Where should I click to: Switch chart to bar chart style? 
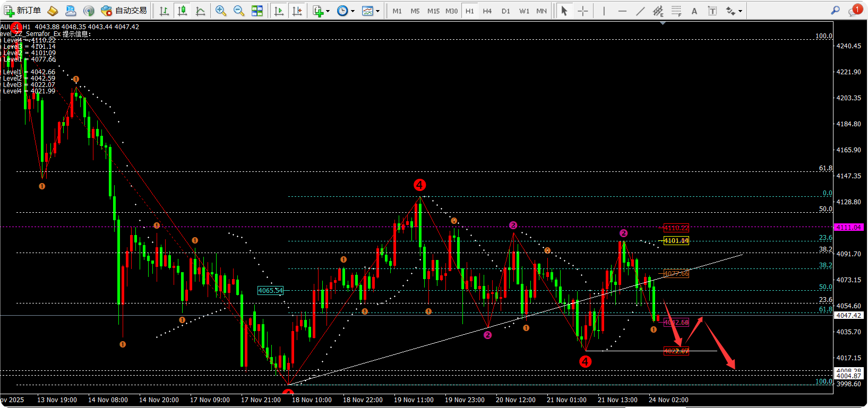(165, 11)
